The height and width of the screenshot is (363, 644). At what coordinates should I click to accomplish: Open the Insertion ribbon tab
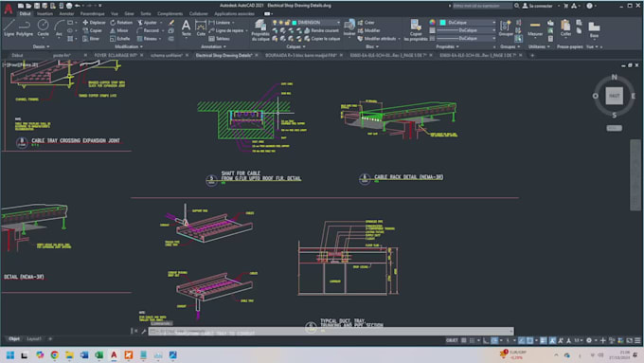click(45, 13)
